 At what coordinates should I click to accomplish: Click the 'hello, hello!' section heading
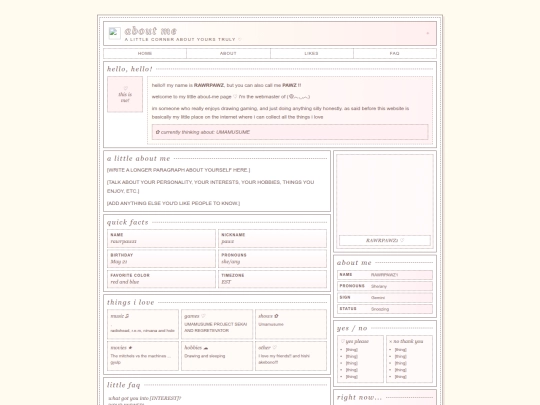[x=129, y=69]
